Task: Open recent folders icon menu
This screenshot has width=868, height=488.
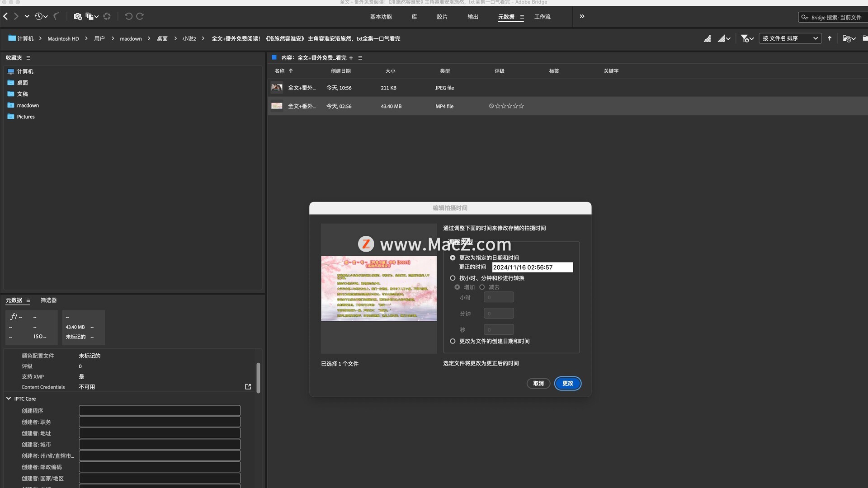Action: click(x=849, y=38)
